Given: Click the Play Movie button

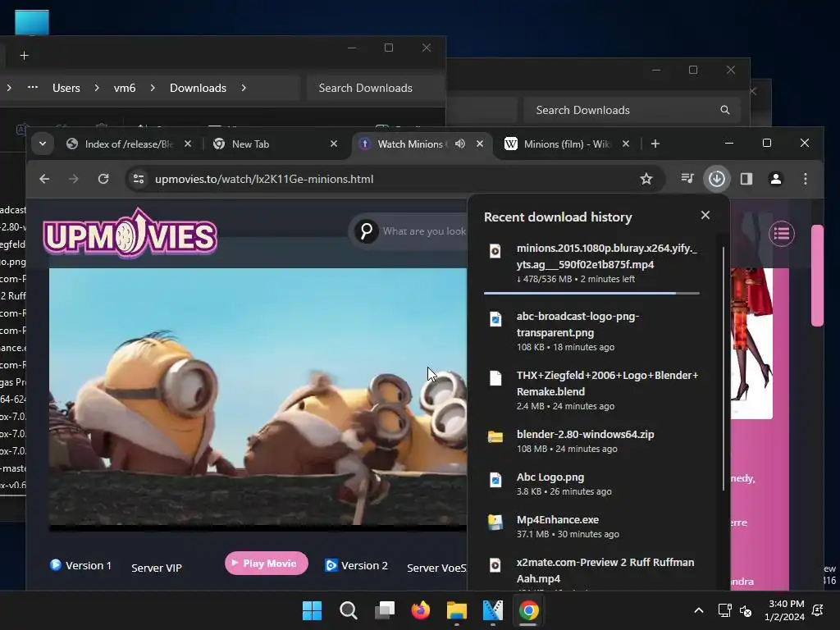Looking at the screenshot, I should pyautogui.click(x=267, y=563).
